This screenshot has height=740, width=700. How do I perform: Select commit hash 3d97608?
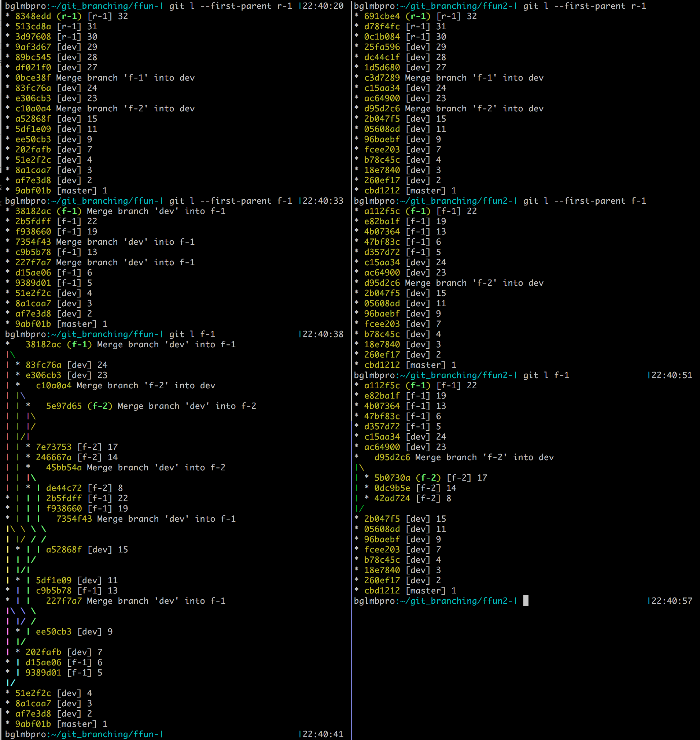pos(33,37)
